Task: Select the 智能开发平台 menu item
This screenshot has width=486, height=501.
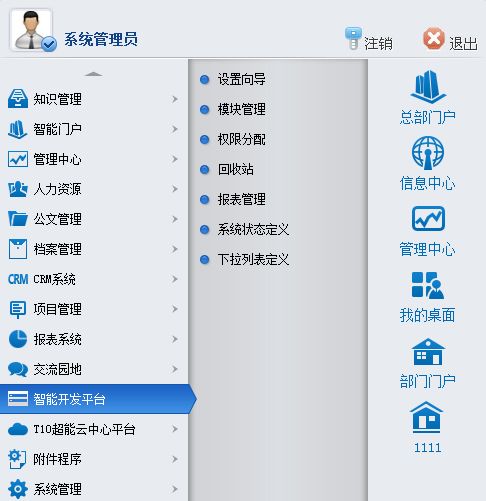Action: [99, 399]
